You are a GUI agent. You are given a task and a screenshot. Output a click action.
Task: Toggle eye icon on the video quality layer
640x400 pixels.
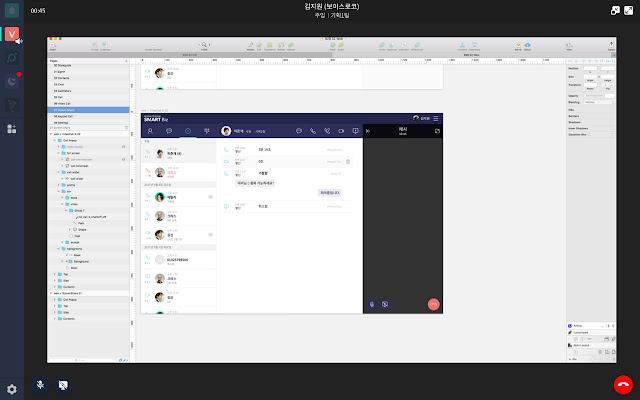point(123,147)
